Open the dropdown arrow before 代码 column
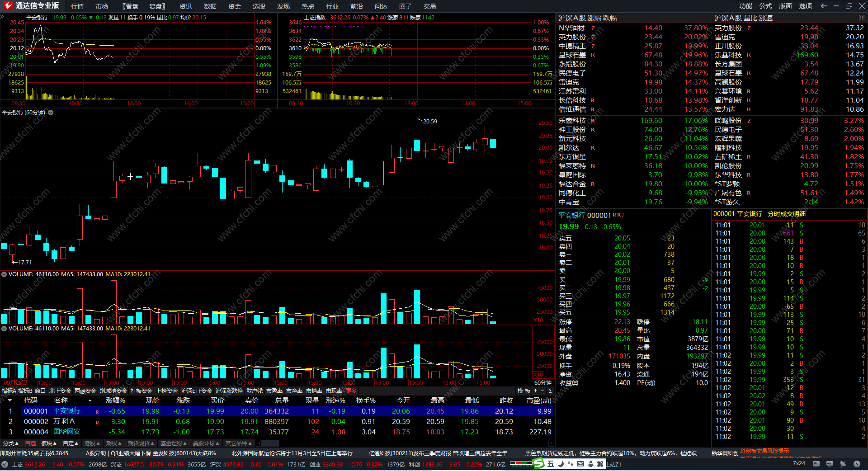 (9, 400)
